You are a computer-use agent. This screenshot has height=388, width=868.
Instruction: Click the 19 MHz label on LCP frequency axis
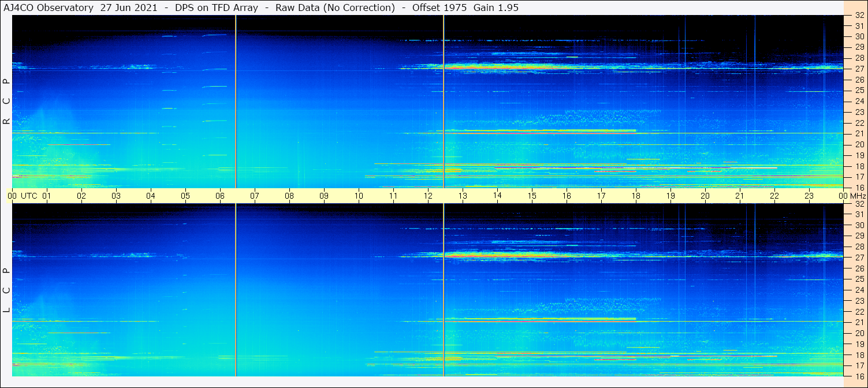pyautogui.click(x=859, y=344)
